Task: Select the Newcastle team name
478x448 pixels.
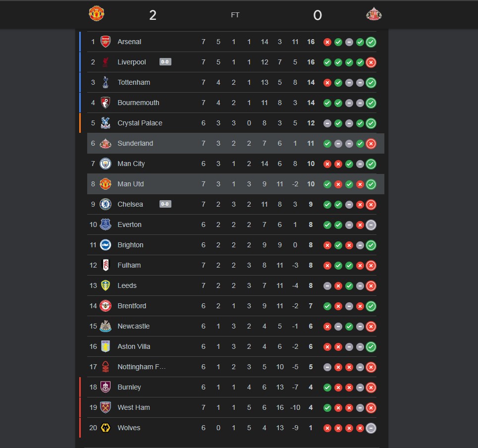Action: coord(133,326)
